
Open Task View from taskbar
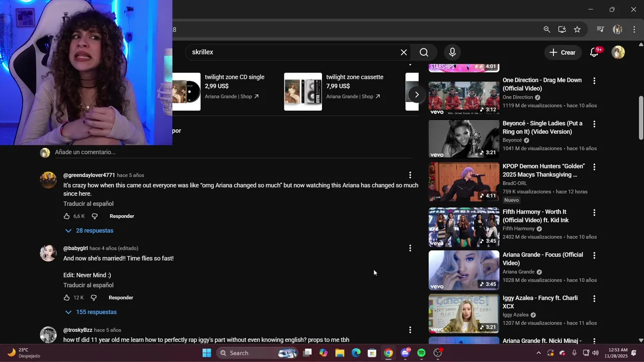click(x=307, y=353)
